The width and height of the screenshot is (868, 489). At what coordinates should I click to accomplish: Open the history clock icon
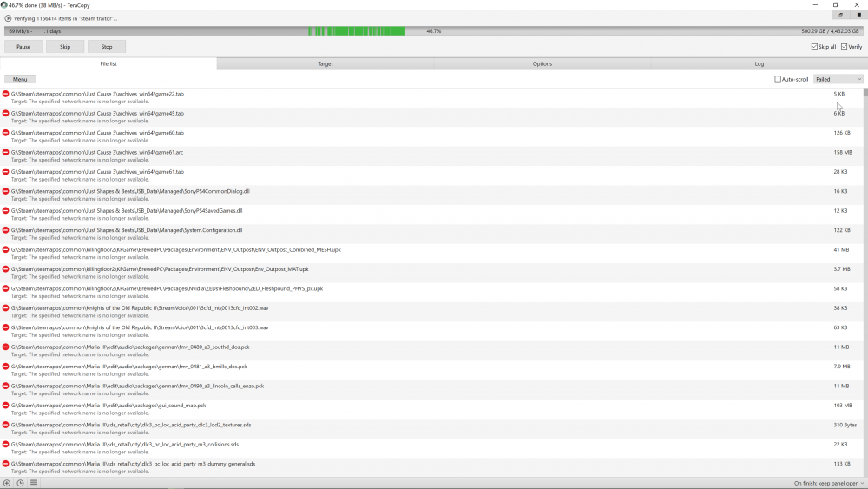click(x=20, y=483)
